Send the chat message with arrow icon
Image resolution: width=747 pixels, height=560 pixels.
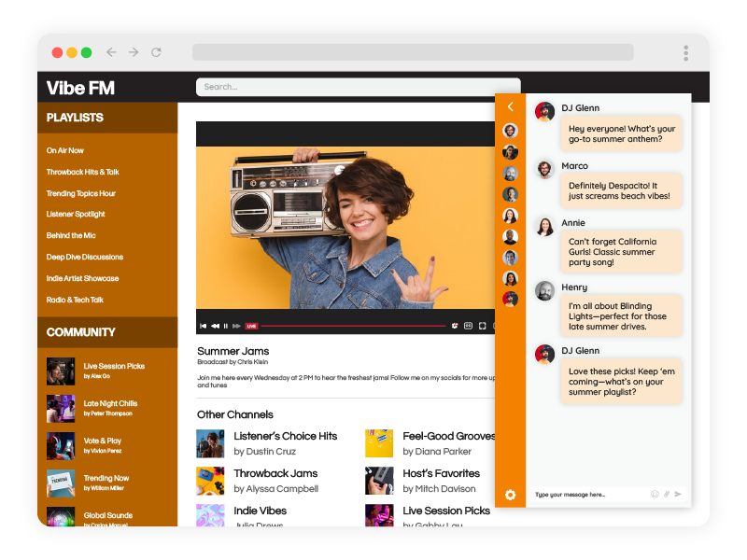tap(678, 494)
